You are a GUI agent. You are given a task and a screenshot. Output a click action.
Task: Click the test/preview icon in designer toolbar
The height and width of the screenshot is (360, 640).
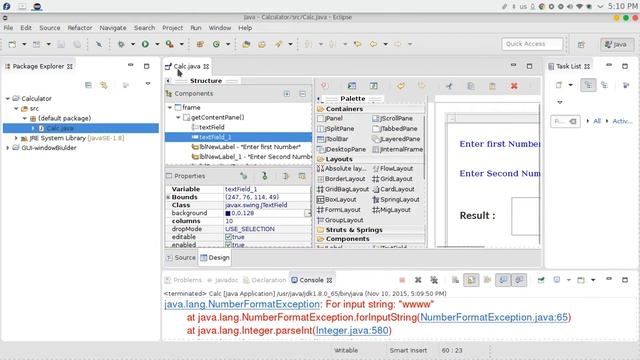click(352, 86)
